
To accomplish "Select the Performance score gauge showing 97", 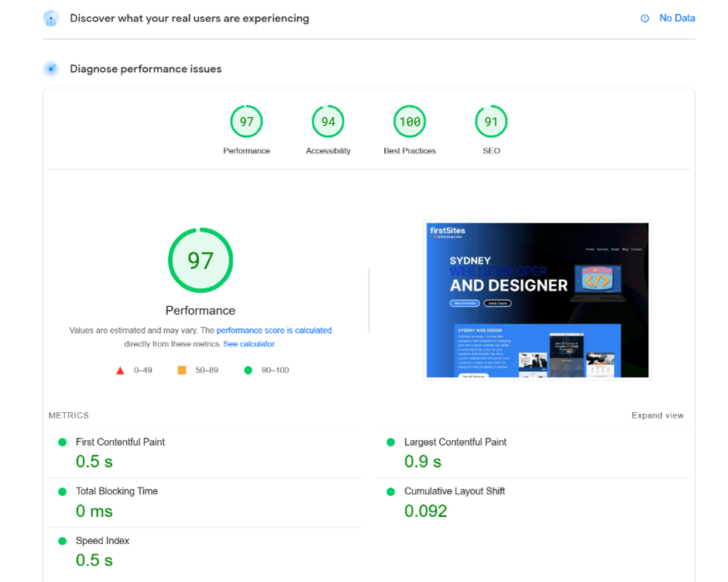I will pyautogui.click(x=246, y=121).
